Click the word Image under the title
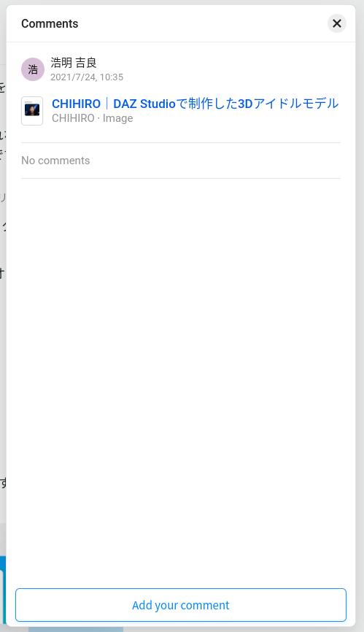Screen dimensions: 364x632 (x=117, y=118)
